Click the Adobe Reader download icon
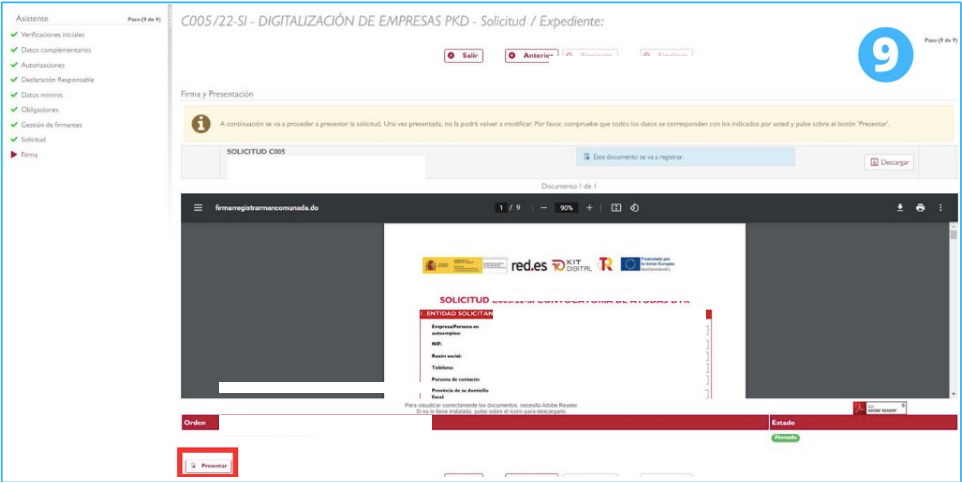 879,408
